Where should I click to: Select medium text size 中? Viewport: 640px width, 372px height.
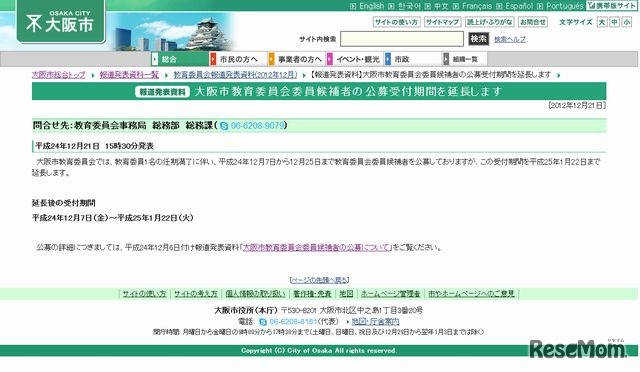pyautogui.click(x=614, y=22)
